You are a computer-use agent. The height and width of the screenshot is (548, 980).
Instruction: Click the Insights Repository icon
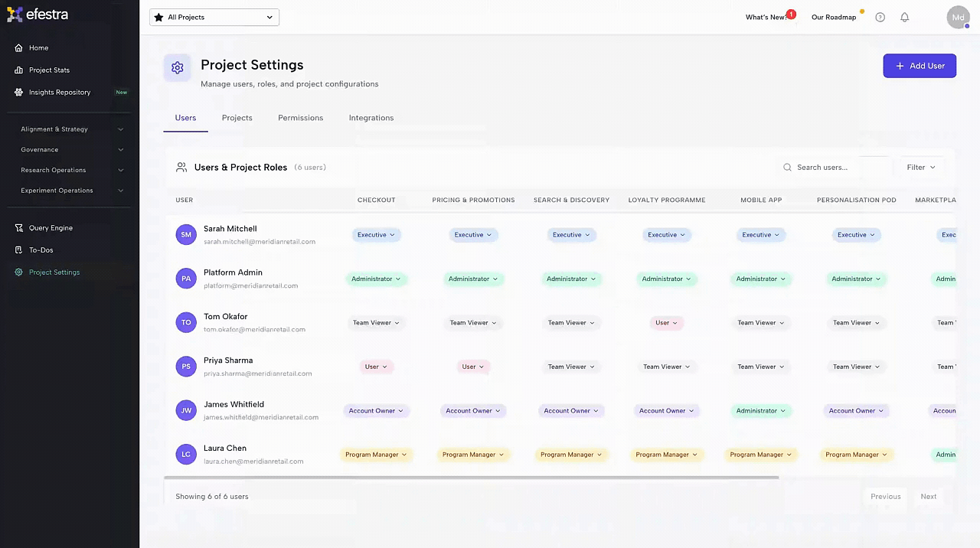19,92
